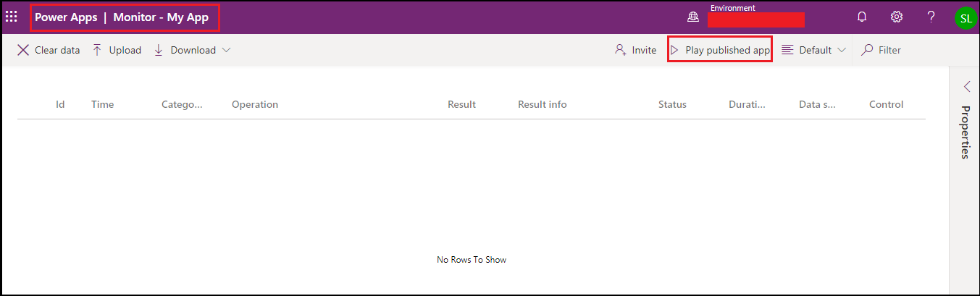Clear data from the monitor session
Image resolution: width=980 pixels, height=296 pixels.
[49, 50]
